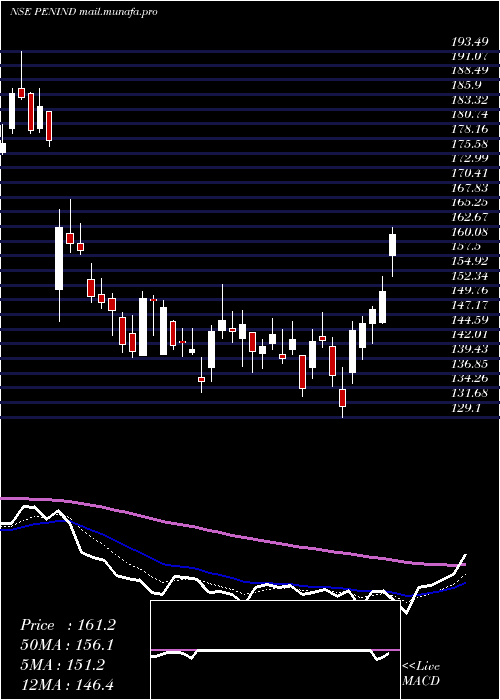The height and width of the screenshot is (700, 500).
Task: Select the 131.68 price axis label
Action: 469,393
